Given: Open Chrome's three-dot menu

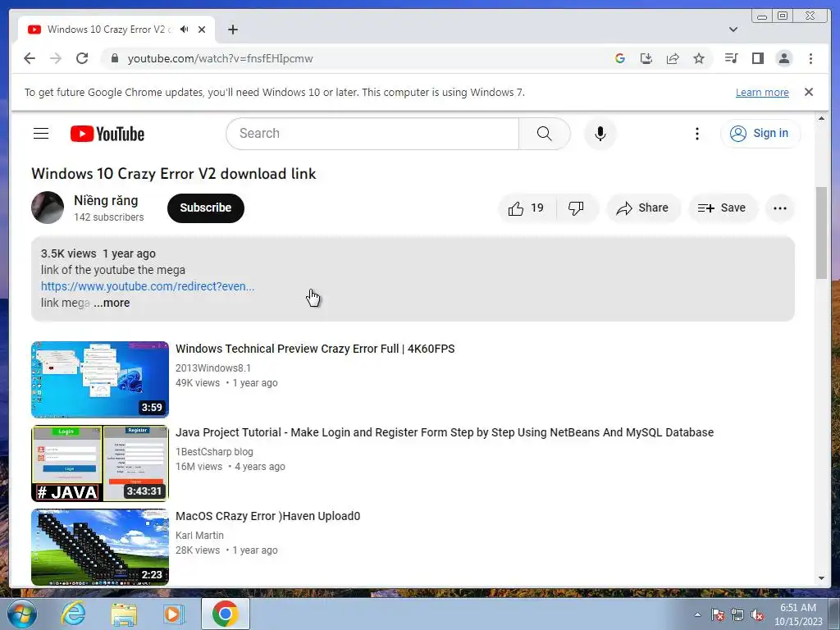Looking at the screenshot, I should [x=810, y=58].
